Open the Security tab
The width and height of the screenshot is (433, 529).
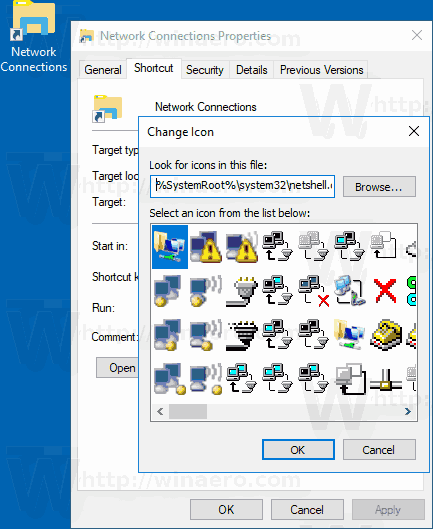[x=205, y=70]
